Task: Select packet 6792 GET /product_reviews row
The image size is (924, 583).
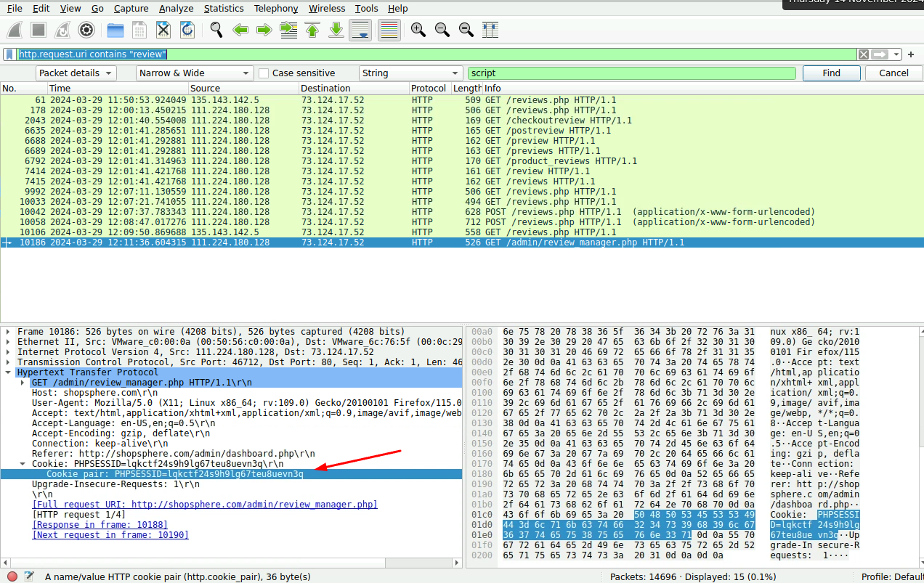Action: click(x=462, y=161)
